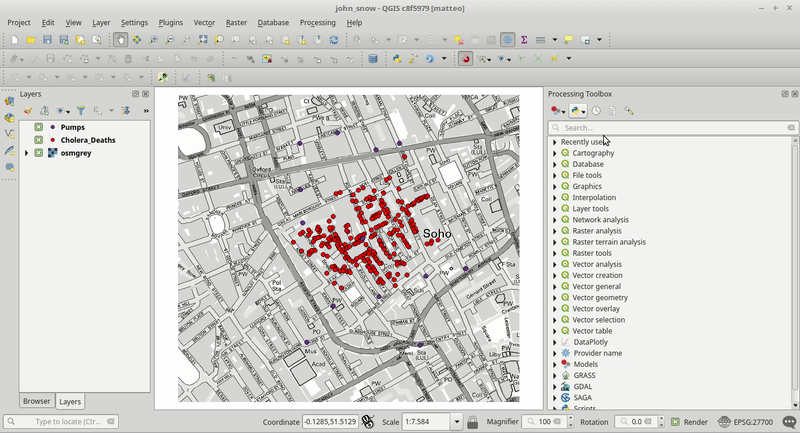Viewport: 800px width, 433px height.
Task: Select the Network analysis toolbox entry
Action: [x=601, y=220]
